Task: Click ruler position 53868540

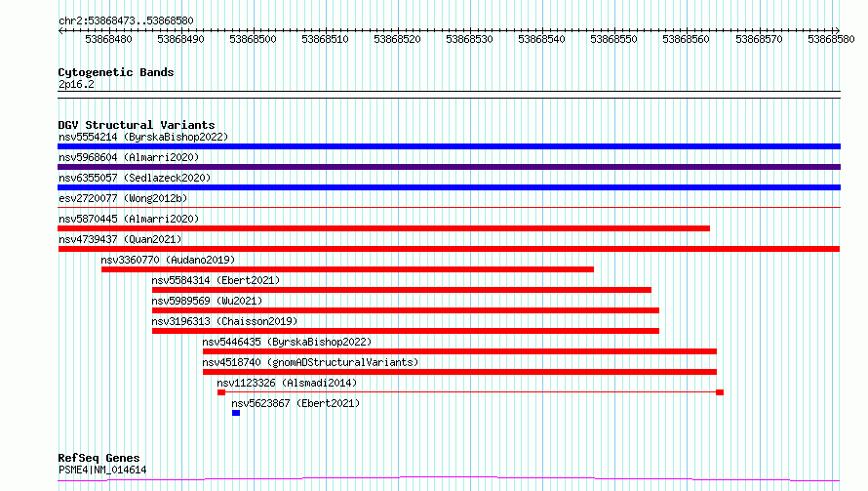Action: pyautogui.click(x=541, y=39)
